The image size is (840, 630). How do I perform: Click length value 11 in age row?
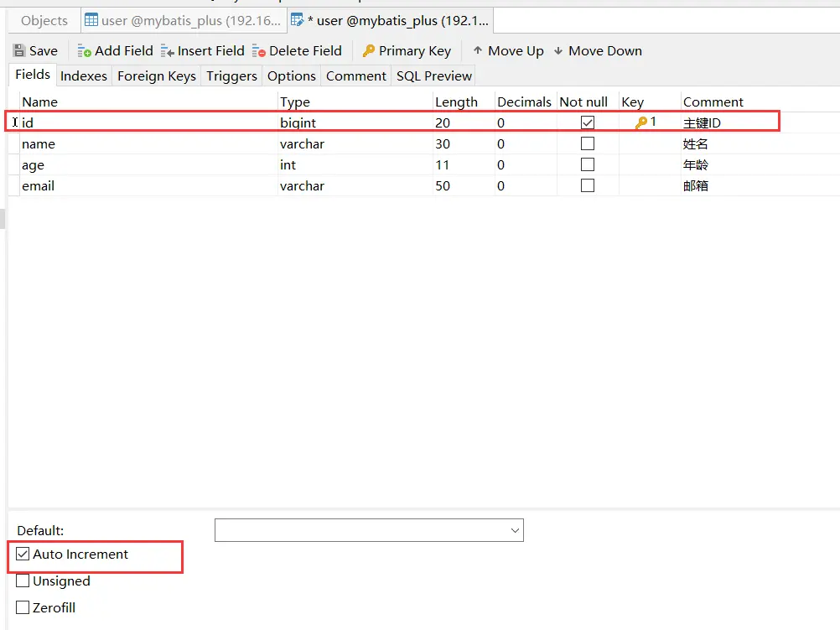464,164
